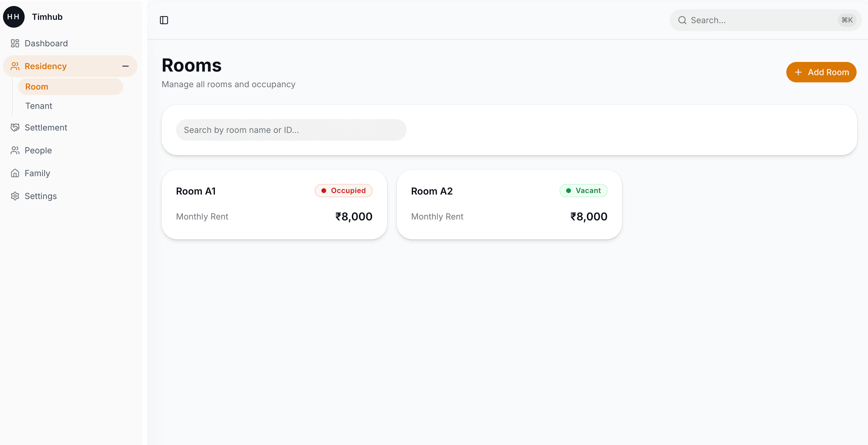Focus the room name or ID search box

pos(291,130)
